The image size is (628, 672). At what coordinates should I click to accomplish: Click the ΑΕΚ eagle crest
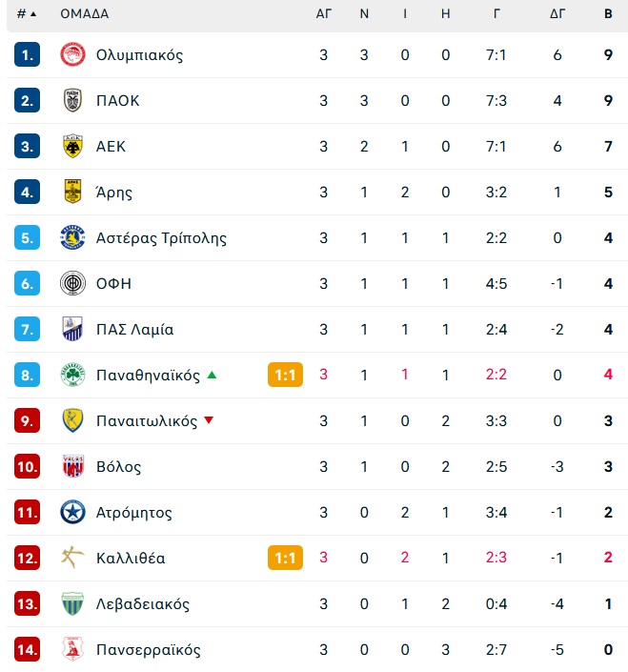pos(72,146)
